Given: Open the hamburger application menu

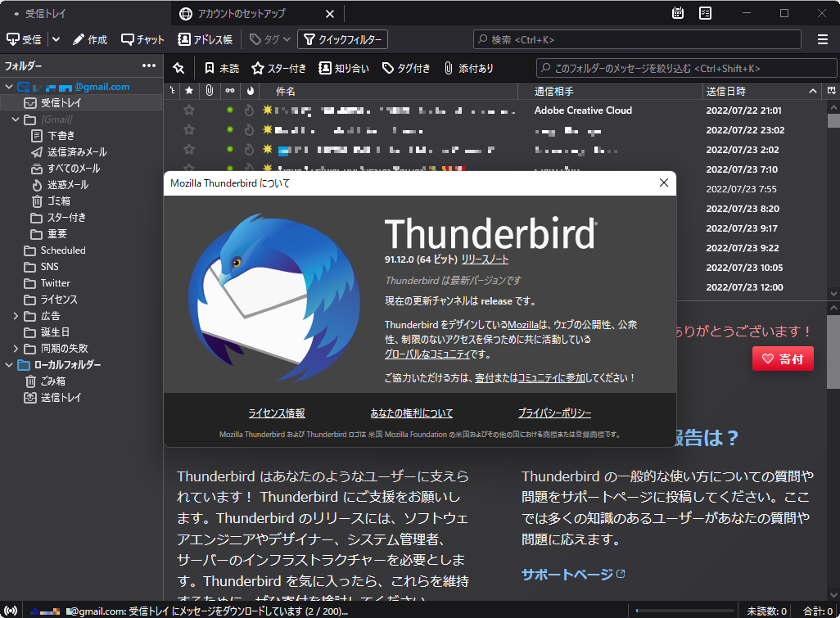Looking at the screenshot, I should [822, 38].
